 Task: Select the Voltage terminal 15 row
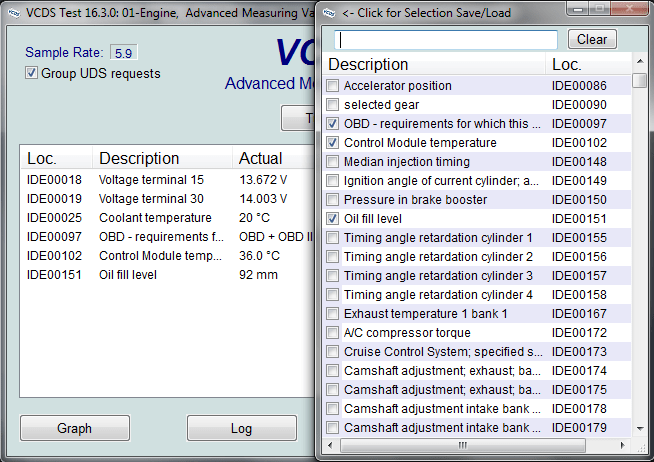coord(167,180)
